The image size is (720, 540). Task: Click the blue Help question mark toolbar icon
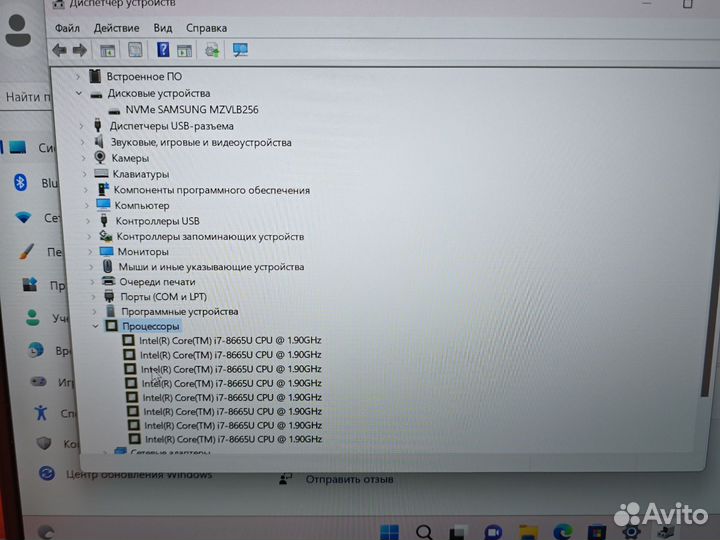[163, 50]
